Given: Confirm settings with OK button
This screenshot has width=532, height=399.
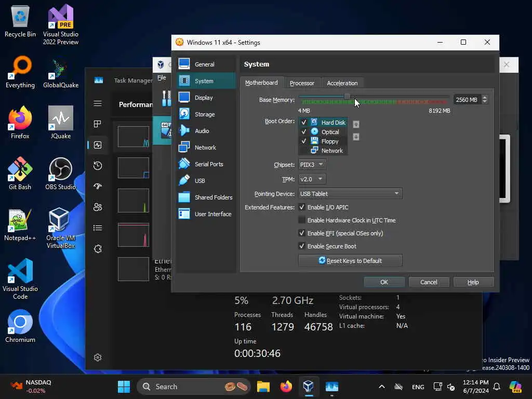Looking at the screenshot, I should coord(384,282).
